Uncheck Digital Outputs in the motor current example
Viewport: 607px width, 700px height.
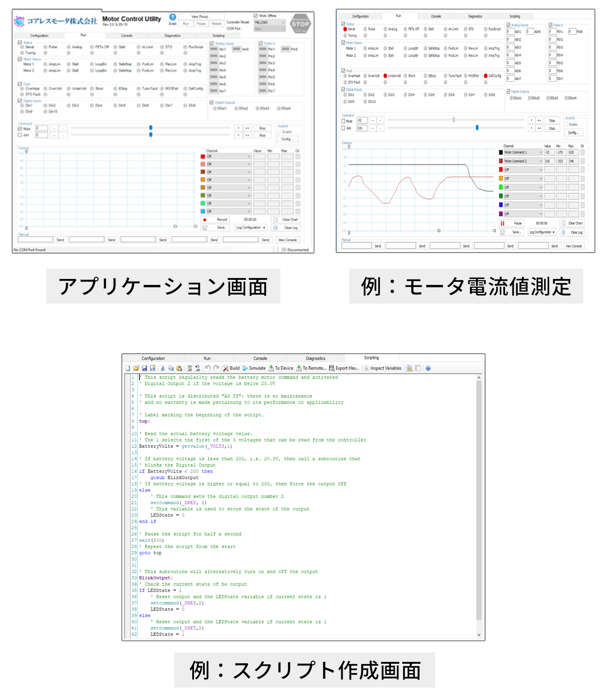pos(508,92)
